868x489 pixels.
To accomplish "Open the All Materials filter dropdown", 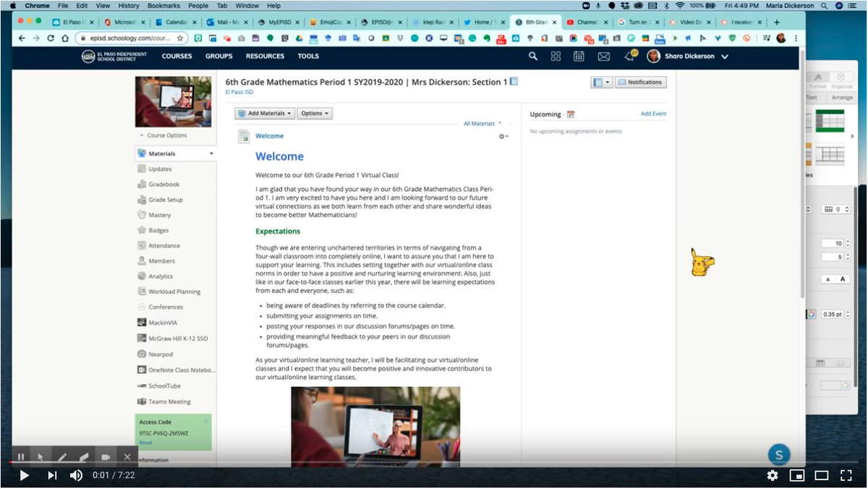I will (482, 124).
